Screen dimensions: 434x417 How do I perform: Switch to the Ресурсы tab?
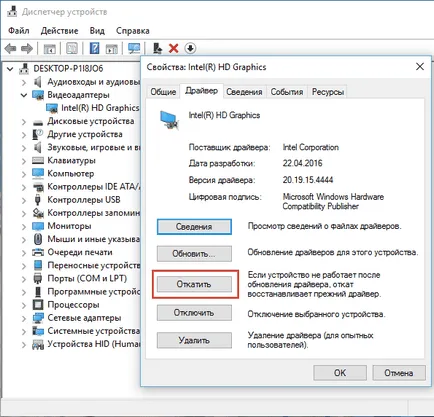click(x=328, y=92)
